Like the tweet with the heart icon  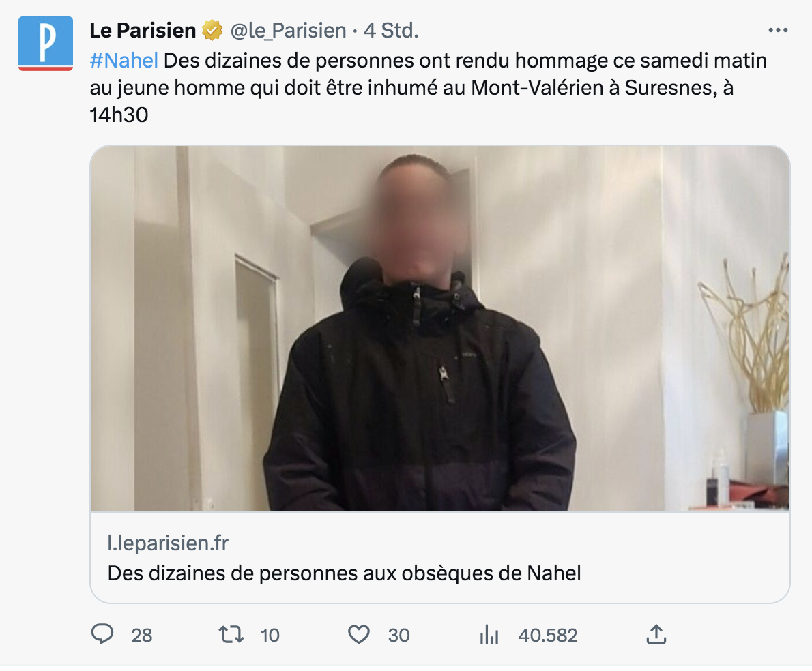(x=359, y=635)
